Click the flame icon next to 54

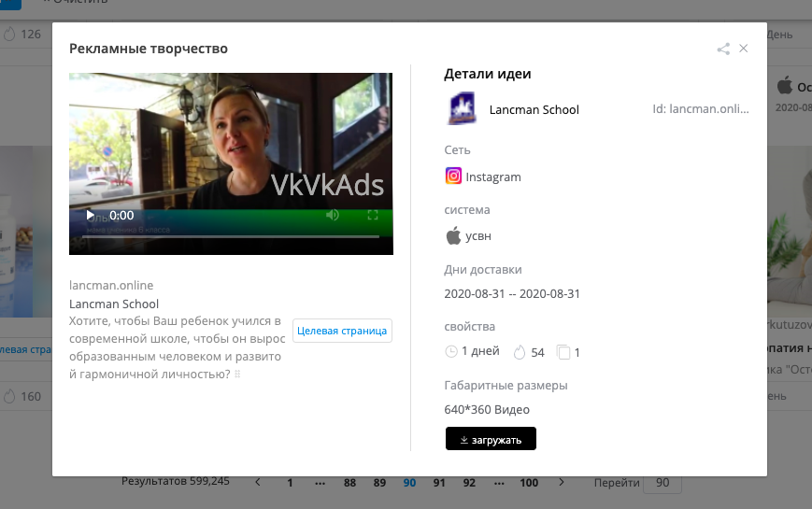pyautogui.click(x=520, y=352)
